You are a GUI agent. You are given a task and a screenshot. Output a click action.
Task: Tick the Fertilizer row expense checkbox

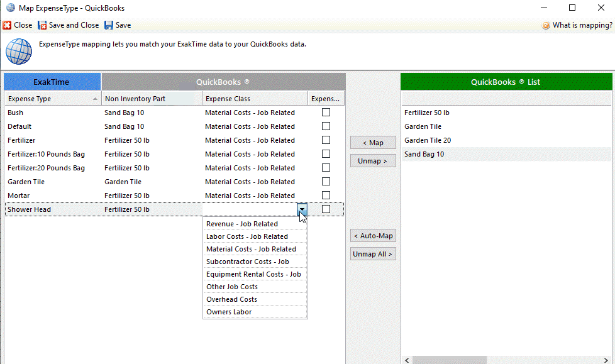coord(326,140)
